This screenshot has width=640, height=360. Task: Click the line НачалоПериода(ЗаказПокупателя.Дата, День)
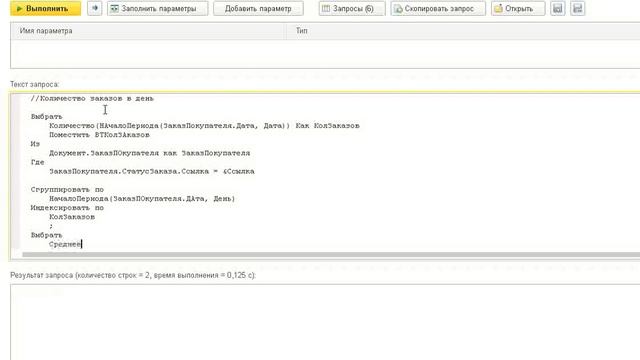pos(142,199)
